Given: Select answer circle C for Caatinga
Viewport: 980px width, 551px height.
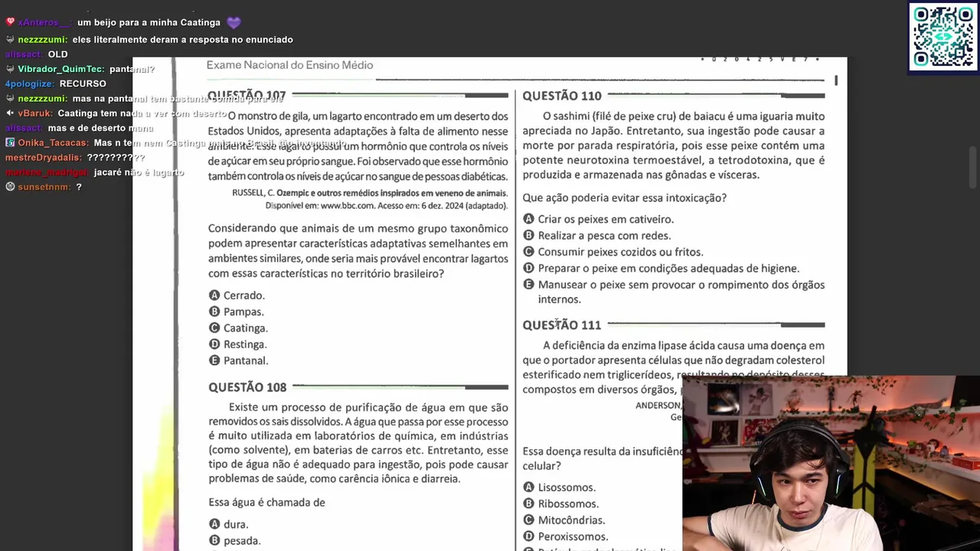Looking at the screenshot, I should point(214,328).
